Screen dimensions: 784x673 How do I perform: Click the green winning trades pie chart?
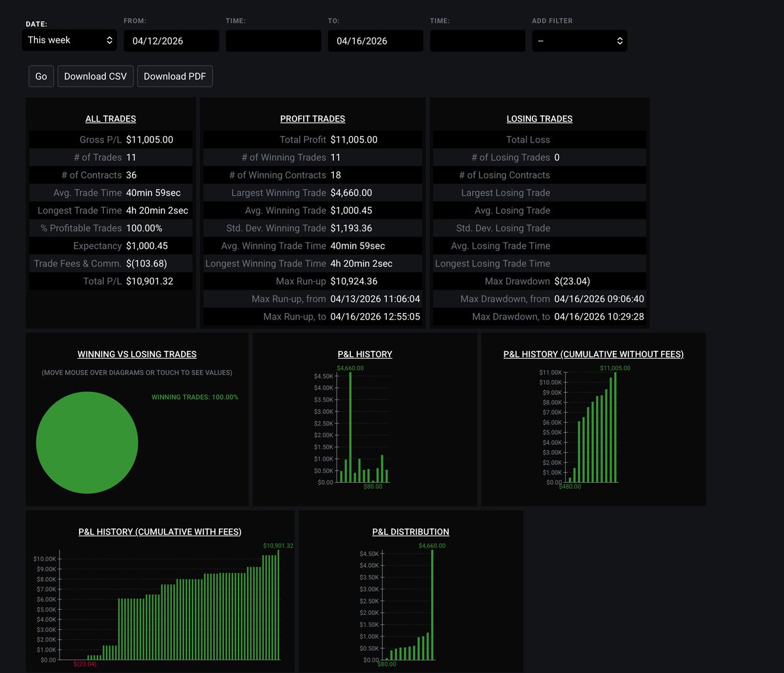87,443
